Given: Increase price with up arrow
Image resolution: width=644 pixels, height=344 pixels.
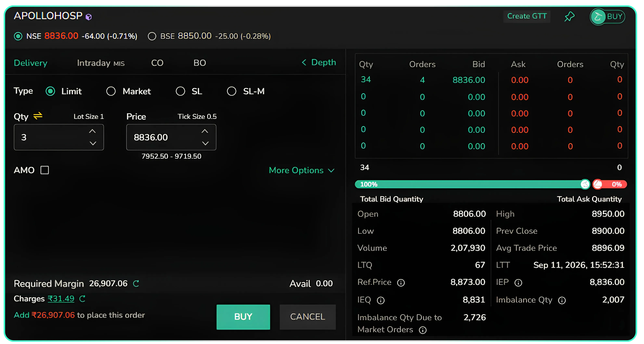Looking at the screenshot, I should tap(205, 131).
